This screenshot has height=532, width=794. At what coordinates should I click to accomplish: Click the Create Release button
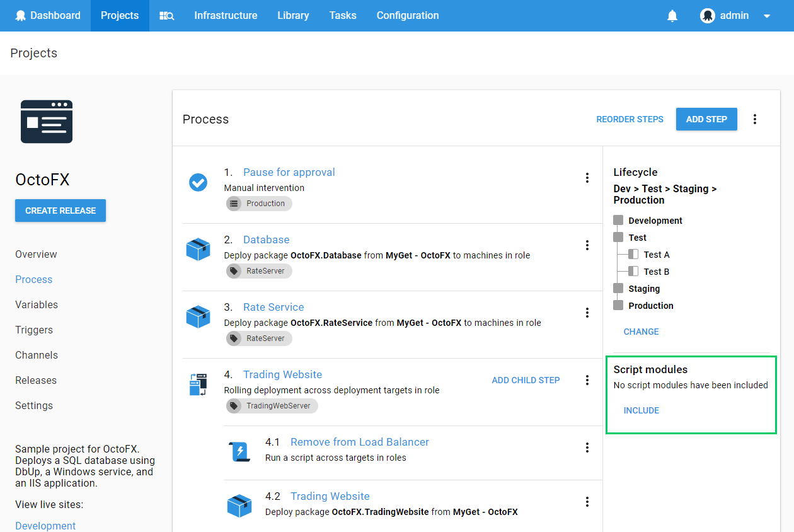(x=60, y=211)
